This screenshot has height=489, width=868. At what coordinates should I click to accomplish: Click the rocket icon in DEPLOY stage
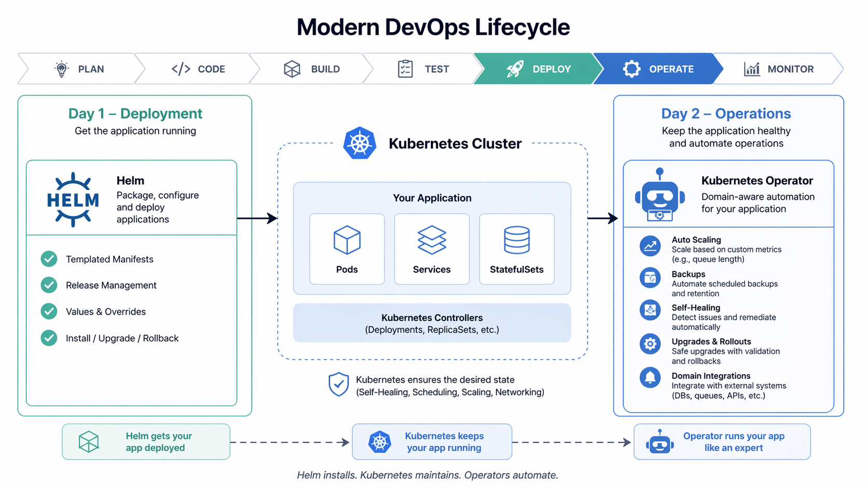(x=515, y=69)
